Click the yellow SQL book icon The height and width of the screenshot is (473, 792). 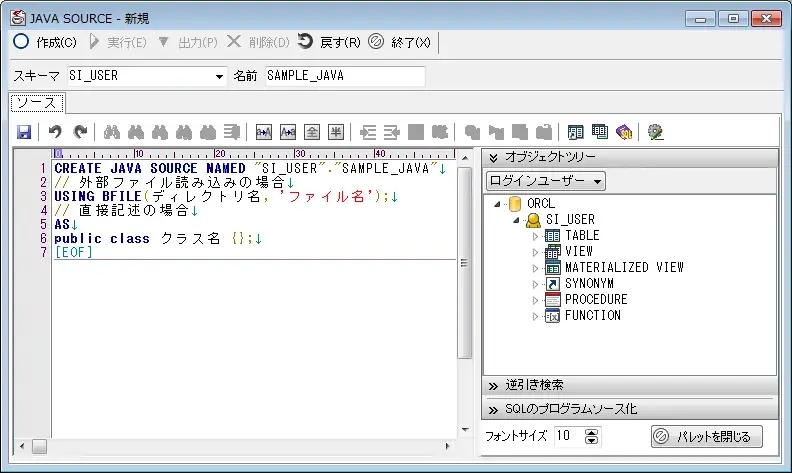624,132
